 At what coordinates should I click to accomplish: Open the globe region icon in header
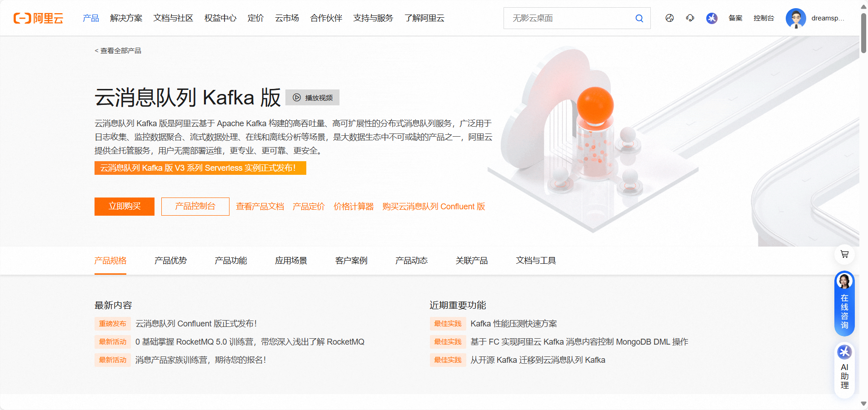point(669,18)
